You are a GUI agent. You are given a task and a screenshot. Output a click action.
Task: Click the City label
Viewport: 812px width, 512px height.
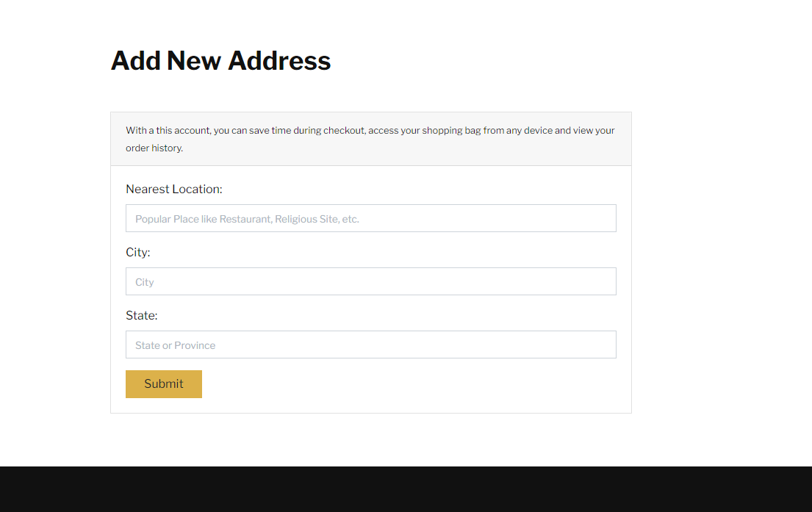[137, 252]
